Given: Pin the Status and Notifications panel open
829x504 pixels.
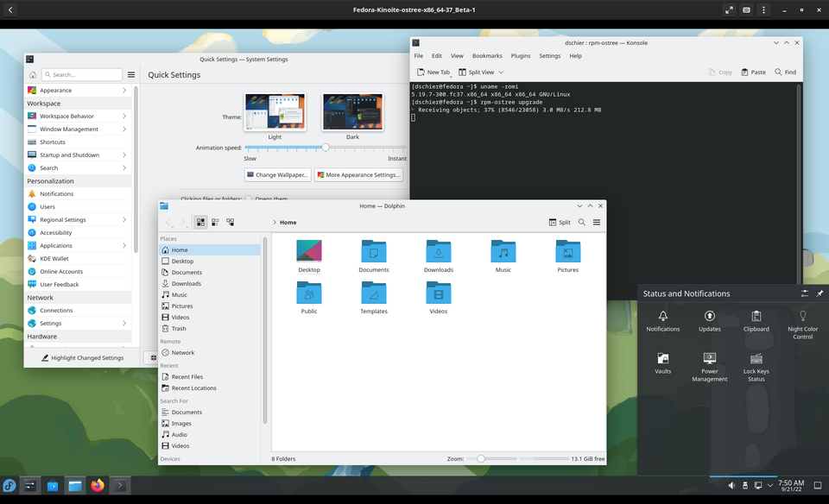Looking at the screenshot, I should pyautogui.click(x=819, y=293).
